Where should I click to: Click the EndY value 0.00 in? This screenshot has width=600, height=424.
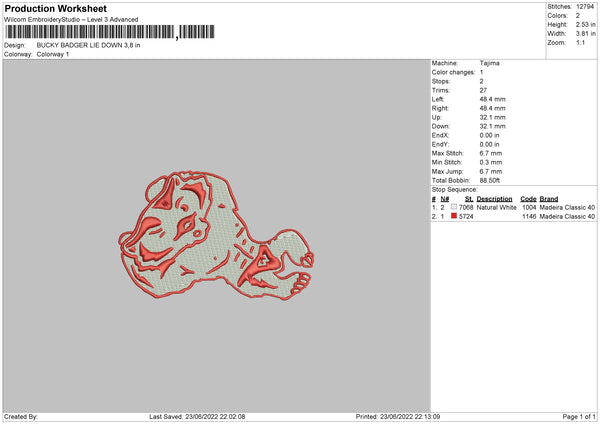pyautogui.click(x=489, y=145)
